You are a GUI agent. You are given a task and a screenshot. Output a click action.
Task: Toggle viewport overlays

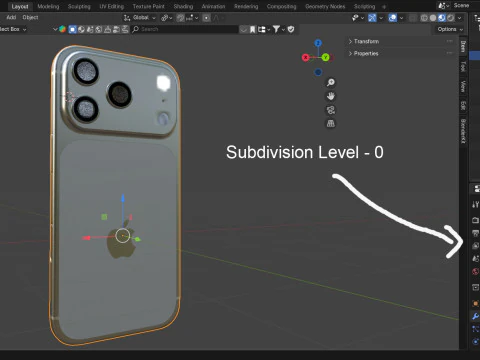(393, 18)
